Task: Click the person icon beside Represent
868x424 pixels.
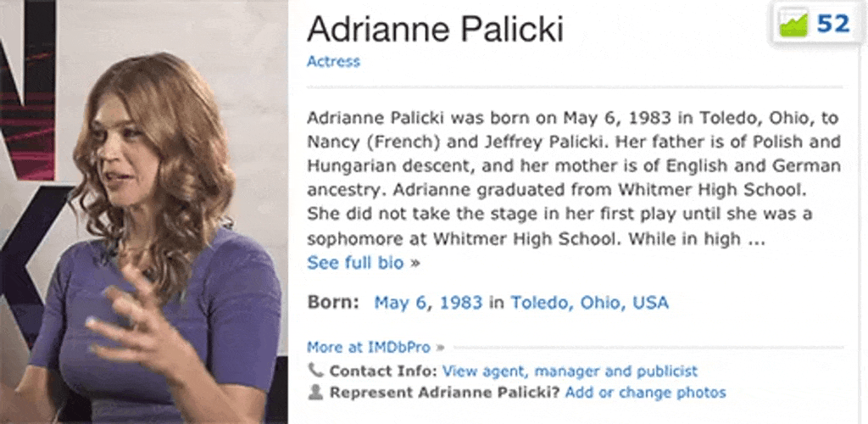Action: (315, 392)
